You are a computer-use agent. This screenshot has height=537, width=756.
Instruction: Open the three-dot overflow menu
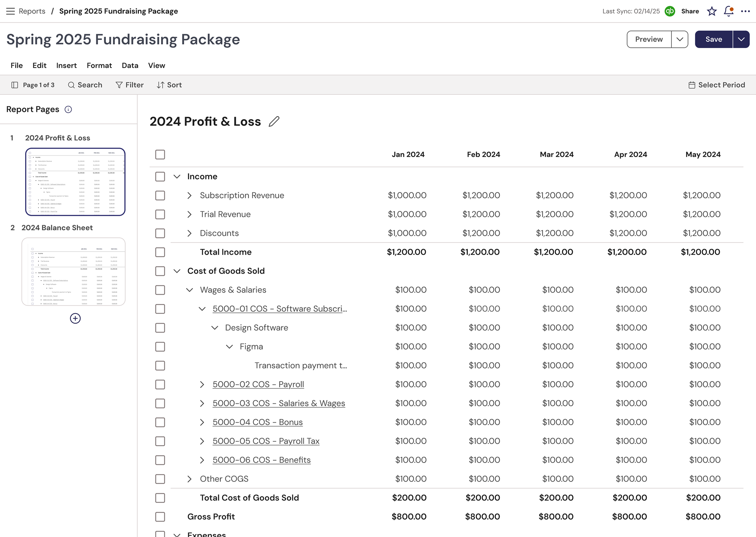745,11
